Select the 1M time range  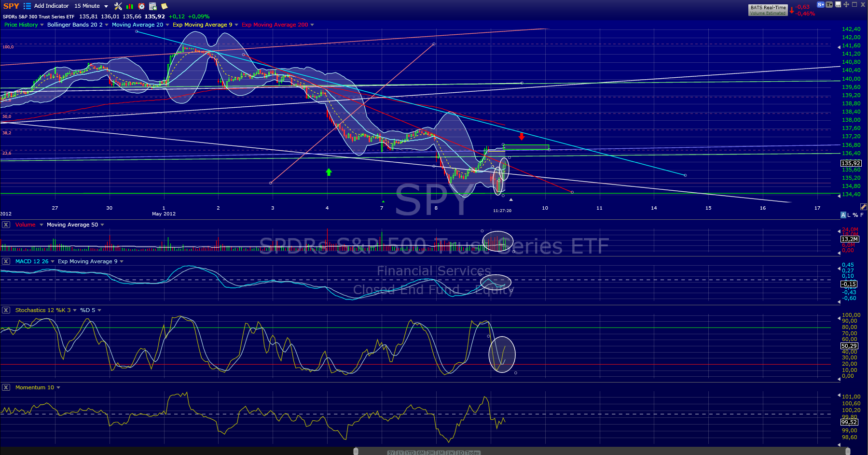click(441, 453)
